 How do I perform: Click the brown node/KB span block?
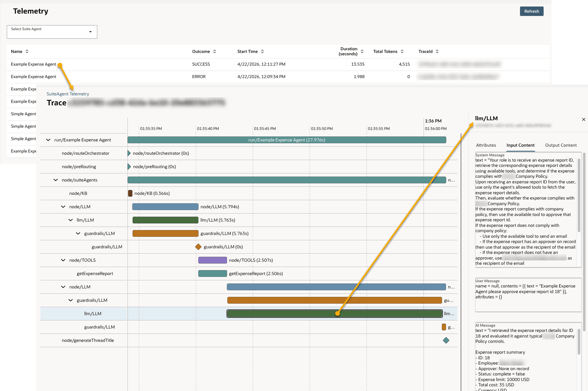pos(130,193)
